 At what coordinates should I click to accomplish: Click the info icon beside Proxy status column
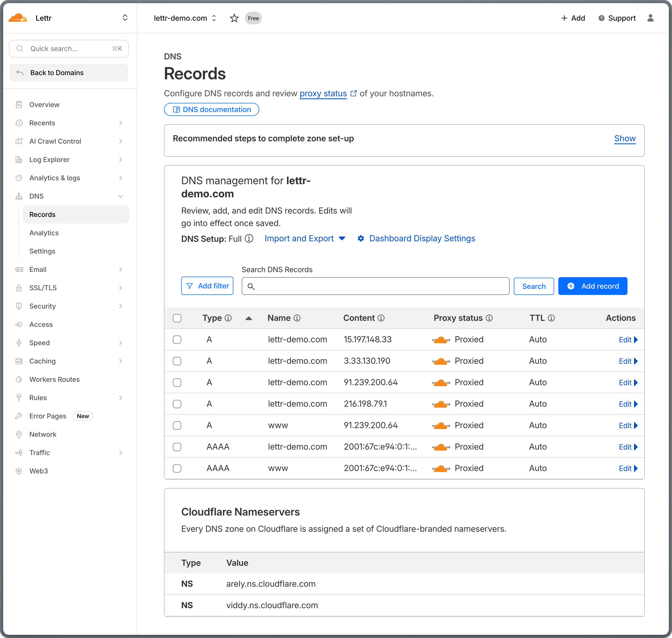[x=490, y=318]
